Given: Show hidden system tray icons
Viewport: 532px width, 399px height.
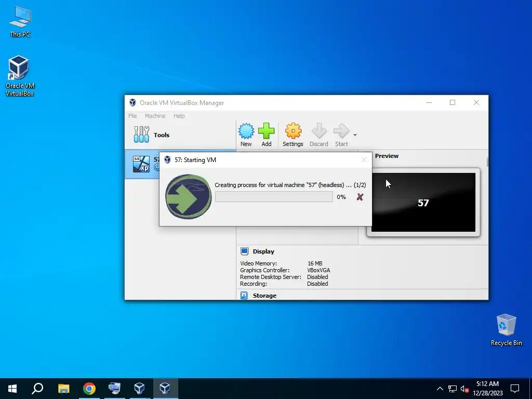Looking at the screenshot, I should (x=440, y=389).
